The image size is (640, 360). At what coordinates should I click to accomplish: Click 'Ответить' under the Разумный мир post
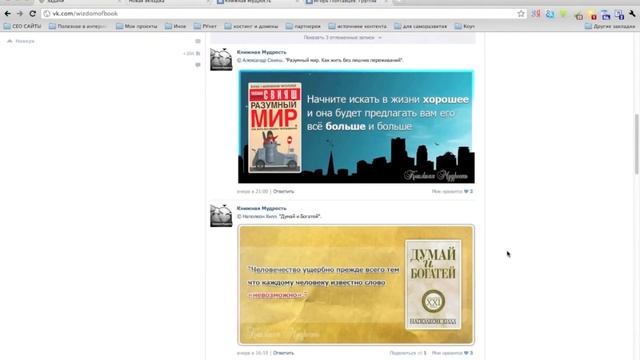(283, 191)
